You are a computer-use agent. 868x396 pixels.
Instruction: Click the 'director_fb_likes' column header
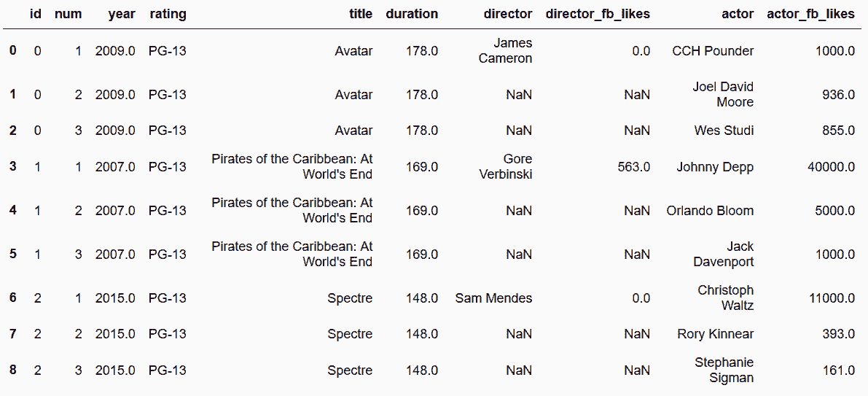[598, 15]
